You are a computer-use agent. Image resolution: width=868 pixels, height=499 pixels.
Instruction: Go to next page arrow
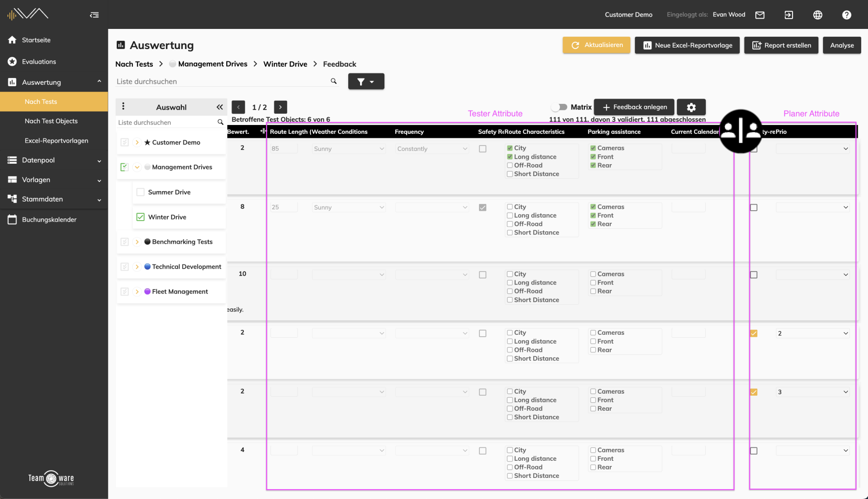click(280, 107)
